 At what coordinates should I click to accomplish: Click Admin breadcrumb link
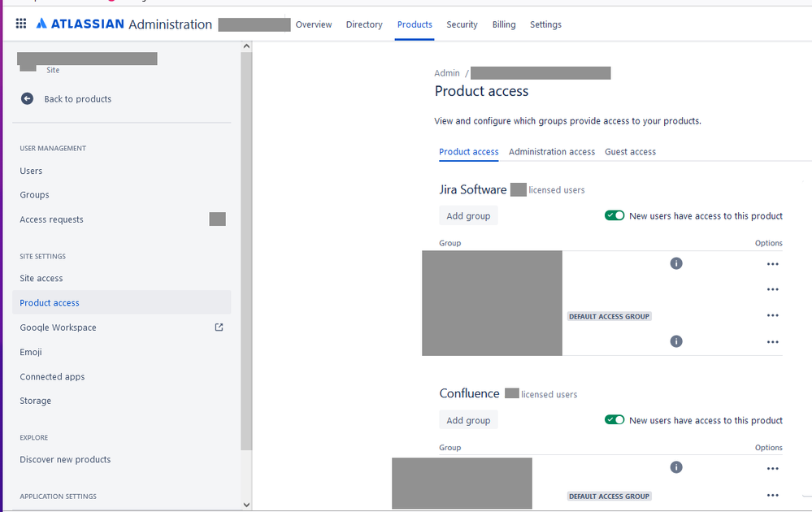(x=447, y=73)
